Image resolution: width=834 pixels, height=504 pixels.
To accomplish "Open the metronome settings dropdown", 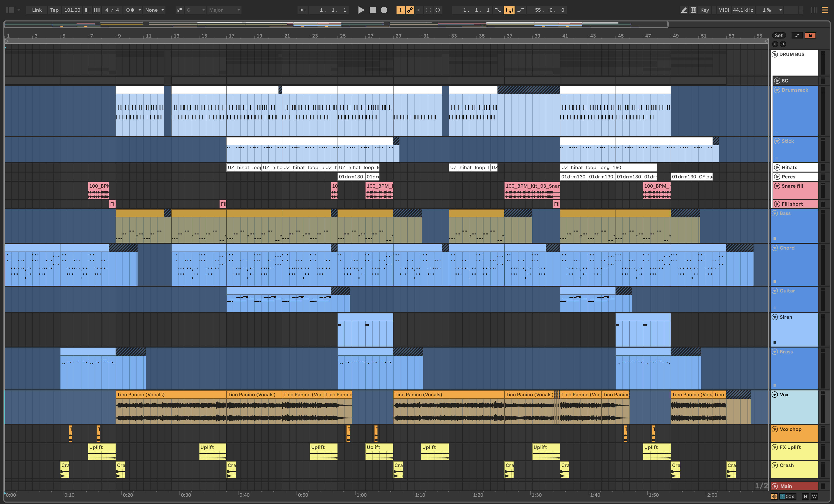I will pos(139,10).
